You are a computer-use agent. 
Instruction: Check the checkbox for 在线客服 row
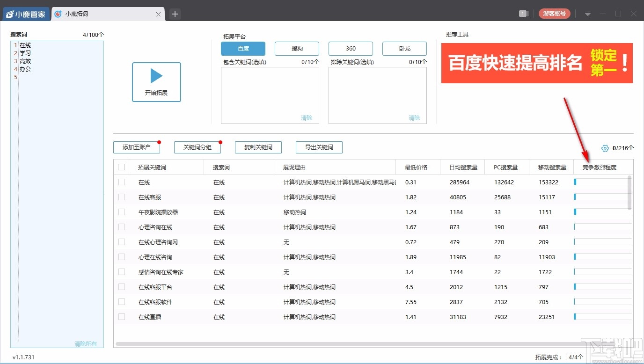click(x=122, y=197)
